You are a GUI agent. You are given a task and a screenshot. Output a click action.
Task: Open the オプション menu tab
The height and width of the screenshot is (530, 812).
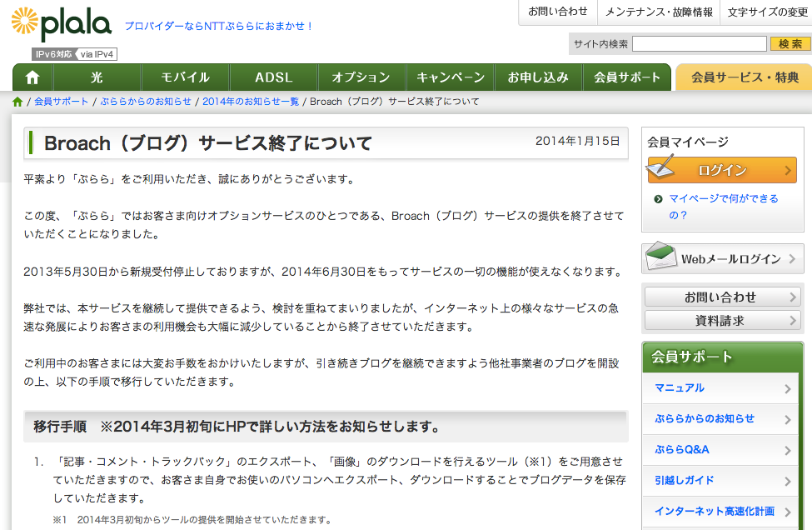point(361,77)
